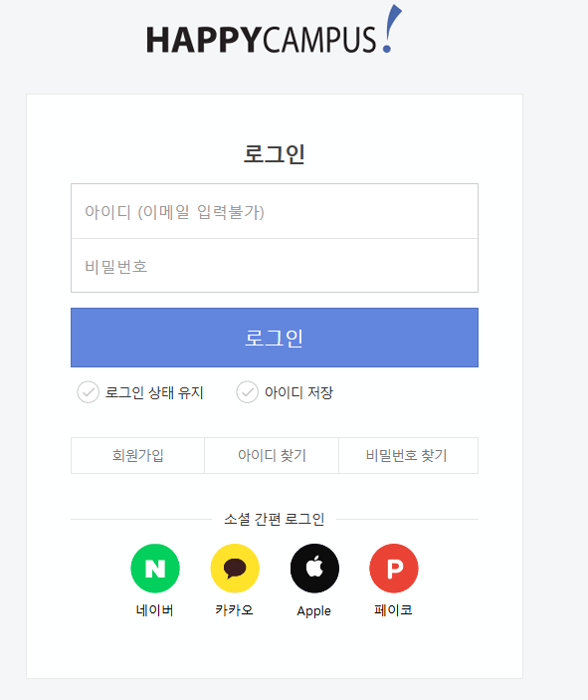Open the 비밀번호 찾기 link
Screen dimensions: 588x700
point(408,455)
